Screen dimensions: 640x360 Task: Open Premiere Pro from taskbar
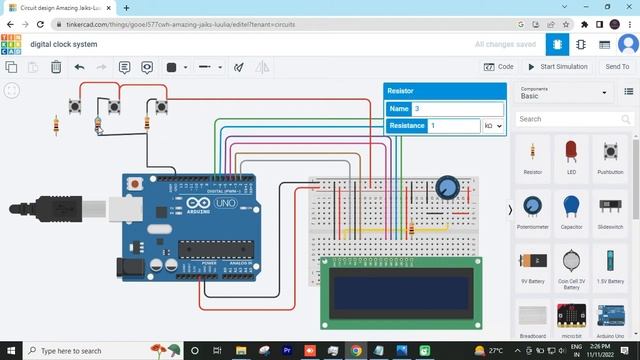pyautogui.click(x=287, y=351)
